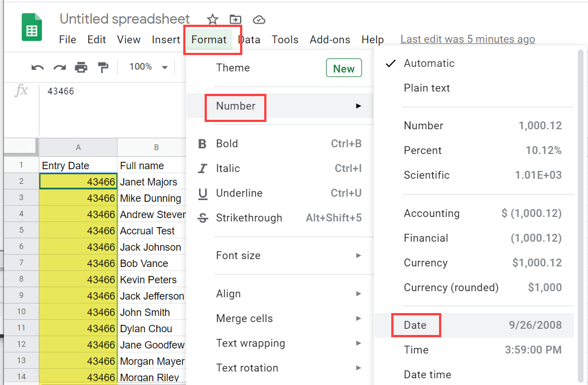The image size is (588, 385).
Task: Choose the Date time format
Action: tap(474, 374)
